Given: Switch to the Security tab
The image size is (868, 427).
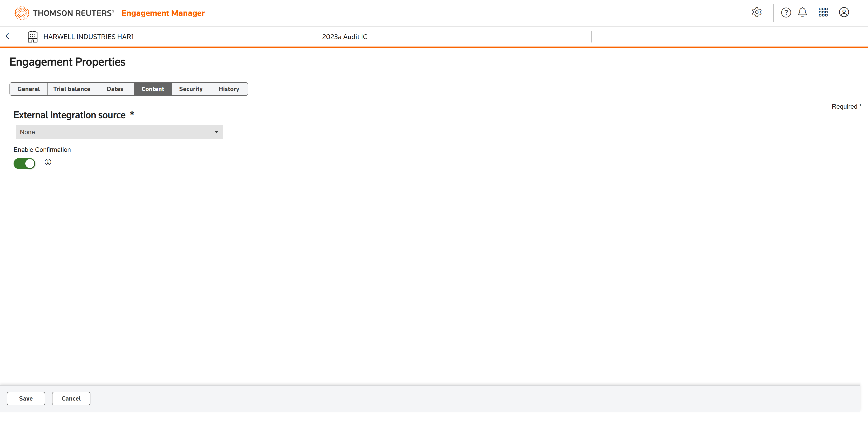Looking at the screenshot, I should pos(191,89).
